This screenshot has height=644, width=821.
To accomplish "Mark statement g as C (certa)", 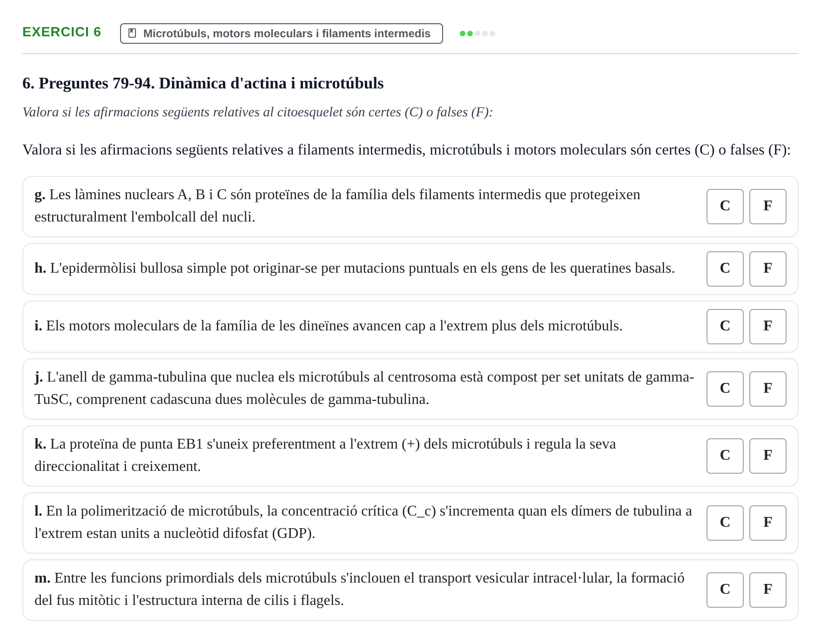I will coord(725,206).
